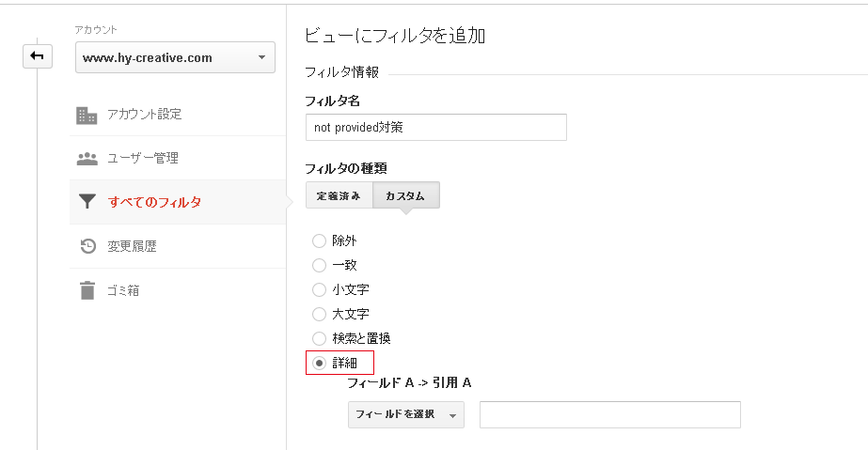
Task: Switch to the 定義済み filter tab
Action: click(x=339, y=195)
